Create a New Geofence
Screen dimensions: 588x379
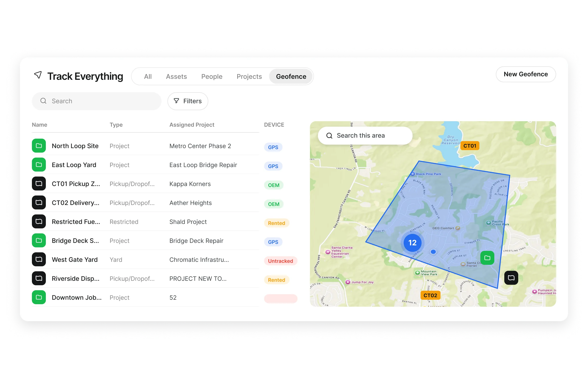coord(526,74)
